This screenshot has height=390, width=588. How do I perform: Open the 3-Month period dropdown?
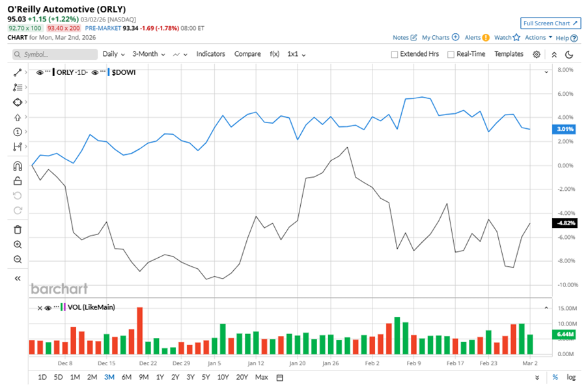click(148, 54)
